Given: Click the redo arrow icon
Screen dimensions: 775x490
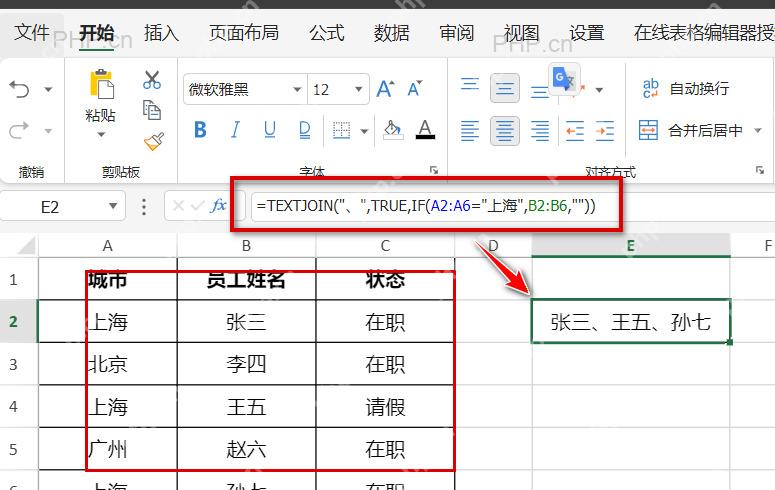Looking at the screenshot, I should point(19,131).
